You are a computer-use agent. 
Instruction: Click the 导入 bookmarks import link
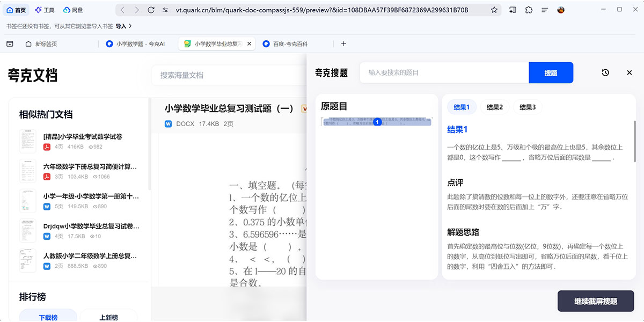click(x=121, y=26)
